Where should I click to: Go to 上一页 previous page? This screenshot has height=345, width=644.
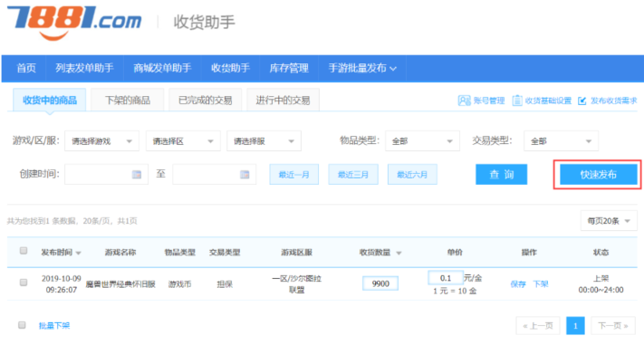[x=538, y=326]
